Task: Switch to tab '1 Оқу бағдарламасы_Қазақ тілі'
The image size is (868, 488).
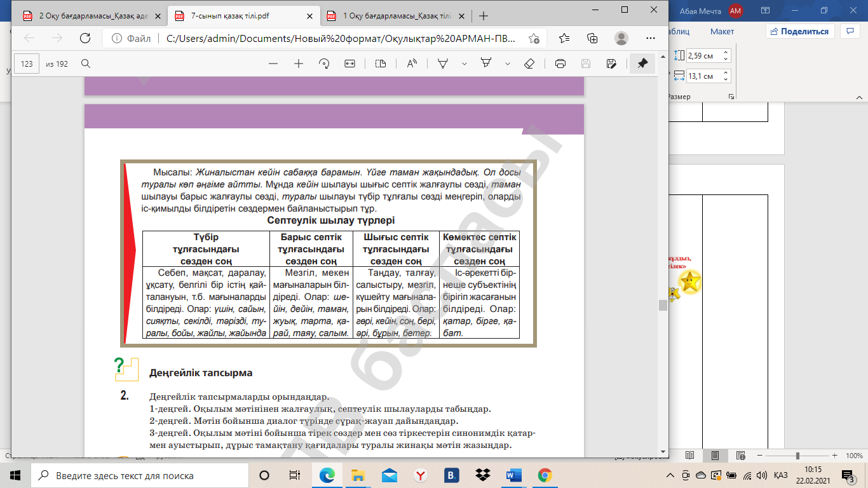Action: [x=390, y=16]
